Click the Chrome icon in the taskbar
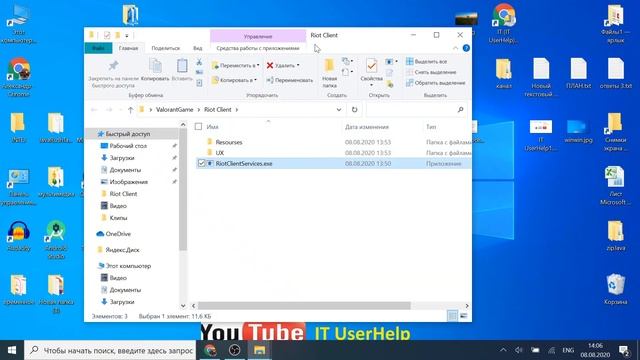 [x=210, y=350]
